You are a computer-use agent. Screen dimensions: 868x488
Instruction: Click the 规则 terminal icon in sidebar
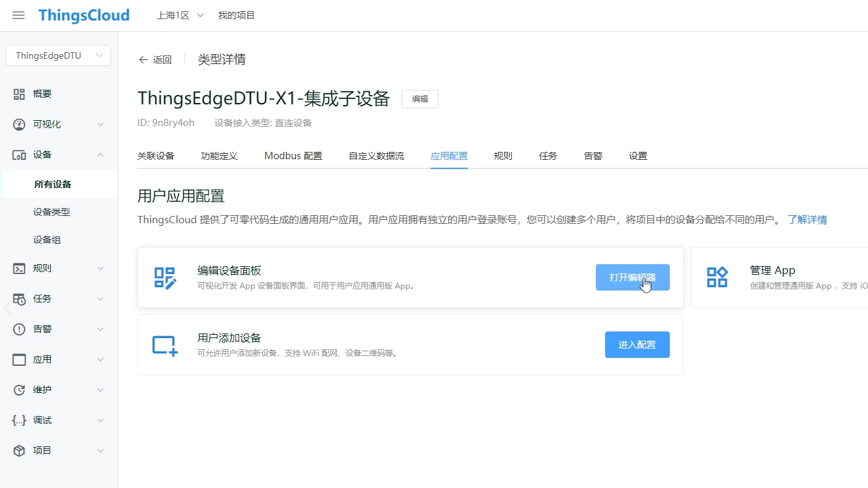(x=19, y=268)
